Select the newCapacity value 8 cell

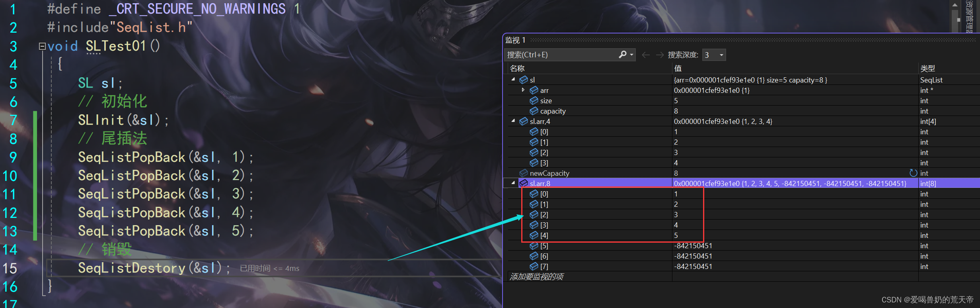click(x=795, y=173)
